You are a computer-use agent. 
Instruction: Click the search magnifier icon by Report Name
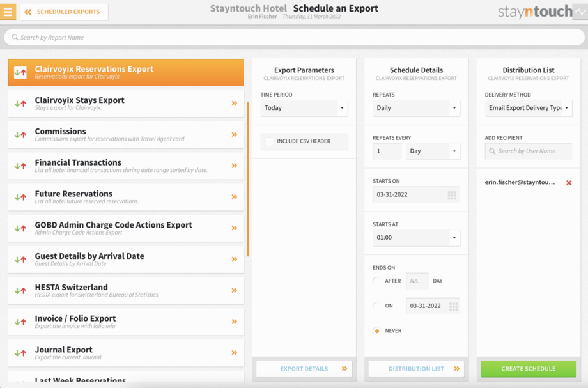click(x=15, y=38)
